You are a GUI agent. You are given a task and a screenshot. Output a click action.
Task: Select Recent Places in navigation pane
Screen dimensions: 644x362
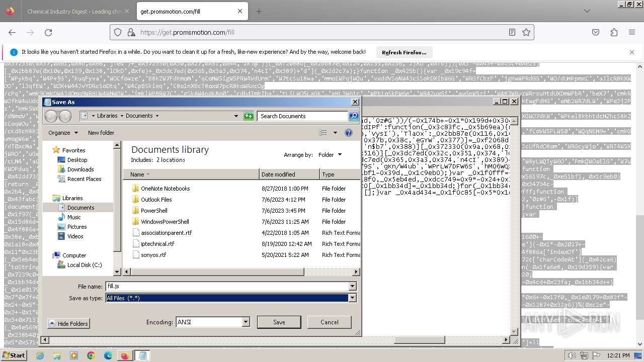click(84, 179)
